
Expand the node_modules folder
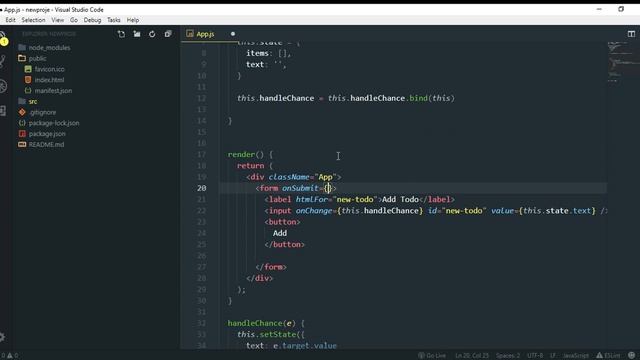tap(49, 48)
